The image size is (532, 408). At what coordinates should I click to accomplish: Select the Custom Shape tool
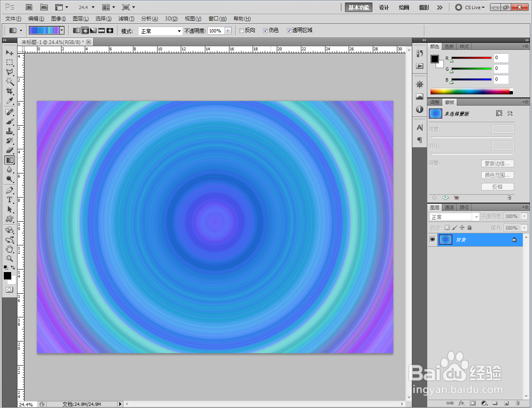(10, 219)
